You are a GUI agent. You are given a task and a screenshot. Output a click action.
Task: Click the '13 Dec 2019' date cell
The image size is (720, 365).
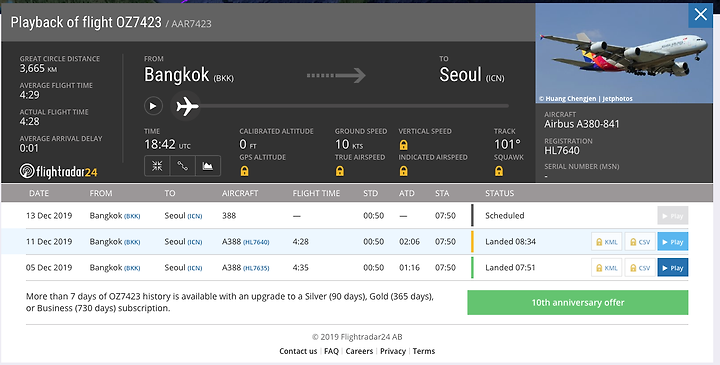pyautogui.click(x=49, y=215)
